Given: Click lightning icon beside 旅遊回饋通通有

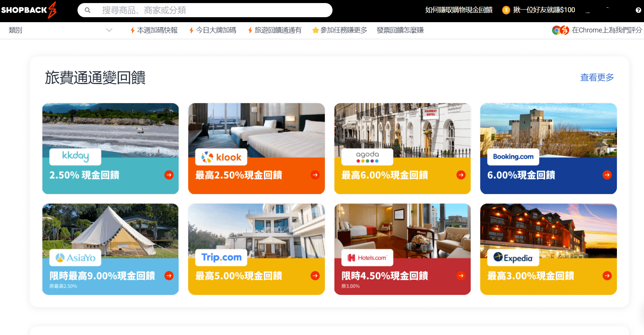Looking at the screenshot, I should click(250, 30).
